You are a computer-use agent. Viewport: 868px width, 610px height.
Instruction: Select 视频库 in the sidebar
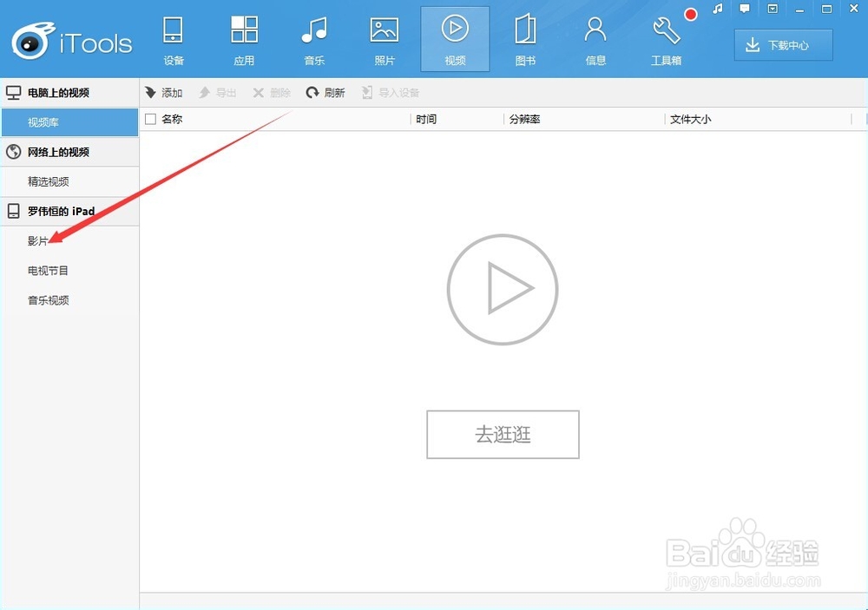point(69,122)
